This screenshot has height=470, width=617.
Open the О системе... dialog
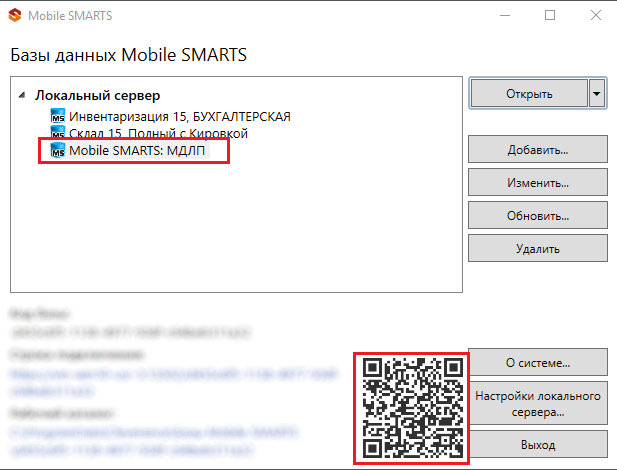tap(538, 362)
